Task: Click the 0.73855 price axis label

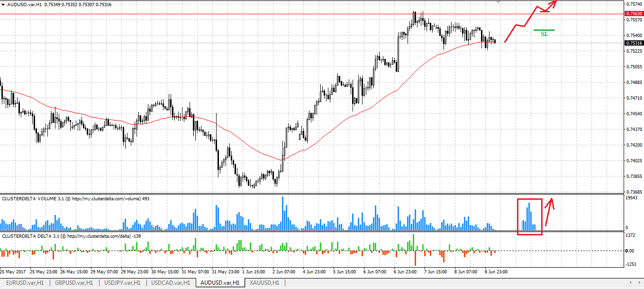Action: tap(635, 177)
